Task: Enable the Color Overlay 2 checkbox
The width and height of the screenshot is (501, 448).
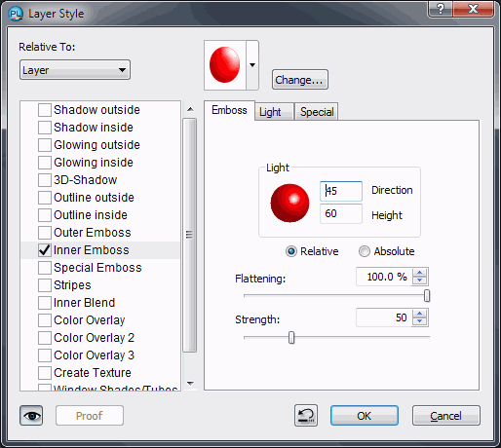Action: pyautogui.click(x=45, y=338)
